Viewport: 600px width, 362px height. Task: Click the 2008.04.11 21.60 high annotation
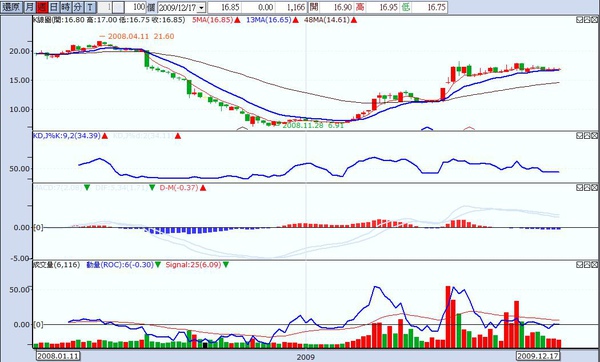click(x=137, y=36)
